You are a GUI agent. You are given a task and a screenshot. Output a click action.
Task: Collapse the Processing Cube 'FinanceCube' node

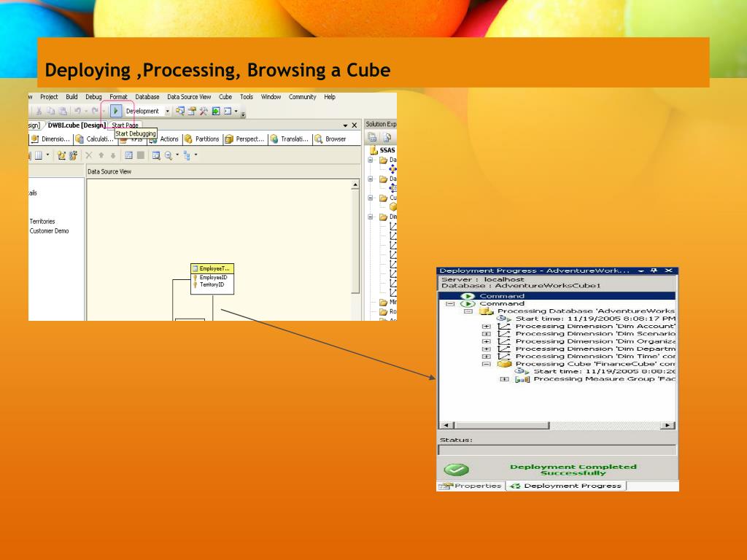pos(486,364)
